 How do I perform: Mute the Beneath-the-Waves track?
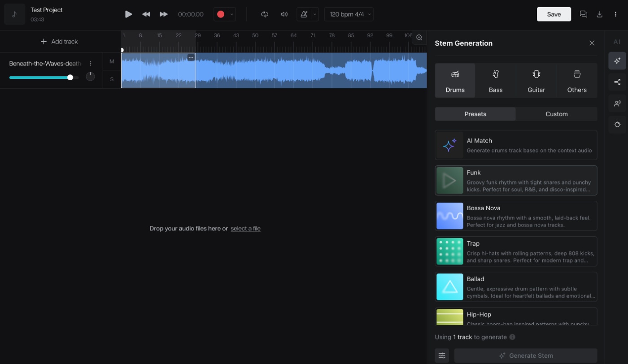tap(111, 61)
